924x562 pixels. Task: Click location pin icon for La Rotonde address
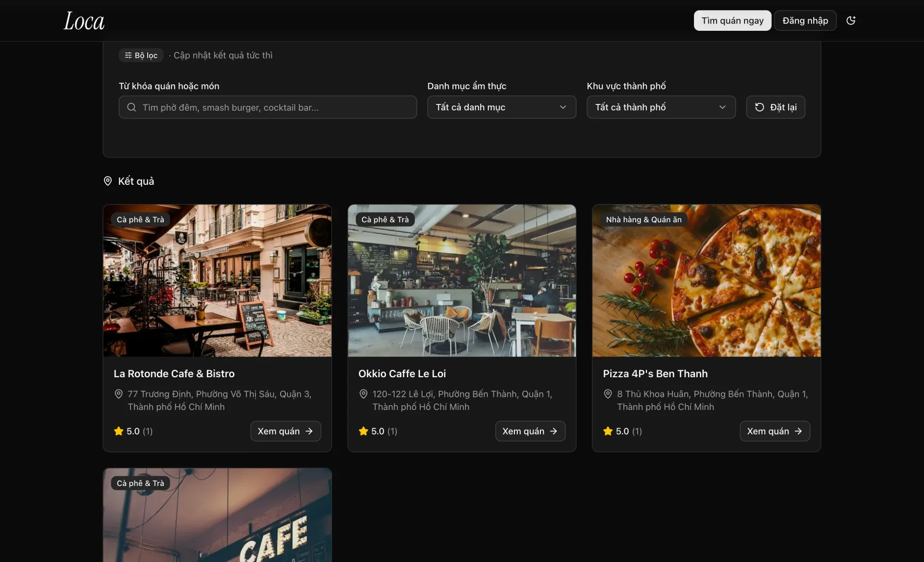point(118,394)
